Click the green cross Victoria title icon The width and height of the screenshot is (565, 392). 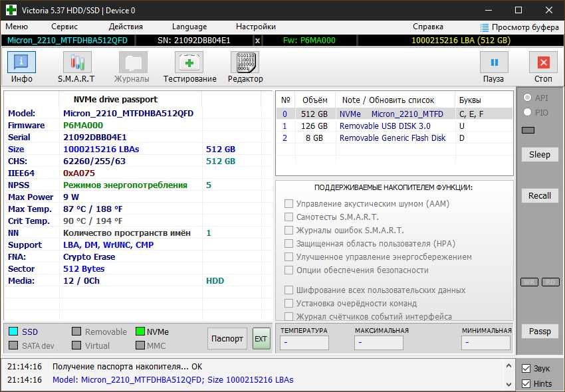tap(11, 10)
